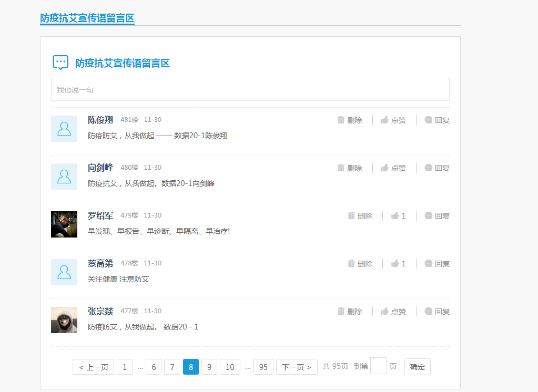538x392 pixels.
Task: Click the 确定 button to confirm page
Action: point(417,367)
